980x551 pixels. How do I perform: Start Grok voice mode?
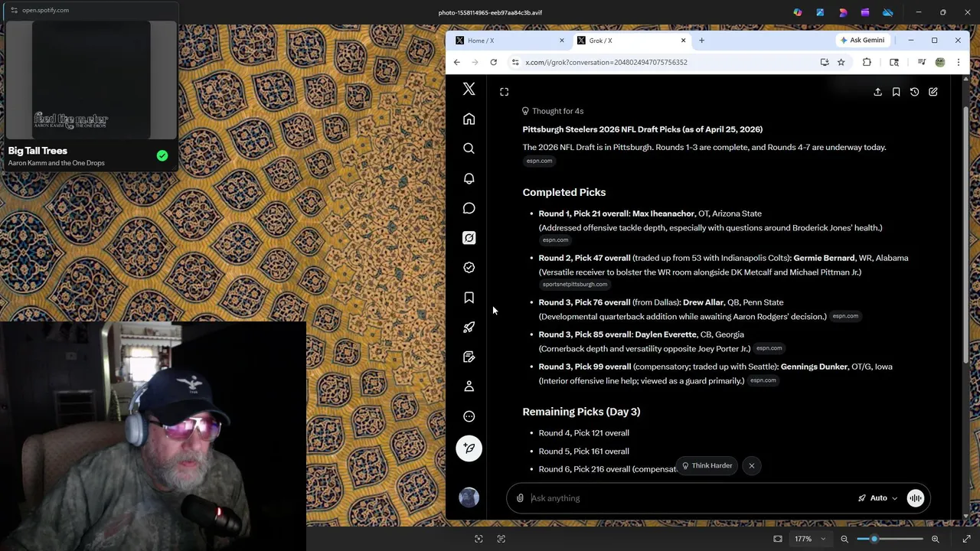point(915,498)
